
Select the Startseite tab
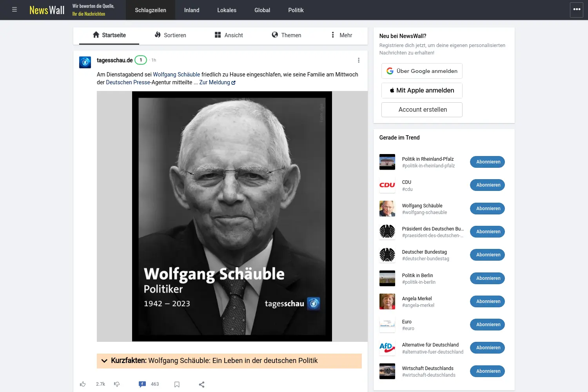[x=109, y=35]
